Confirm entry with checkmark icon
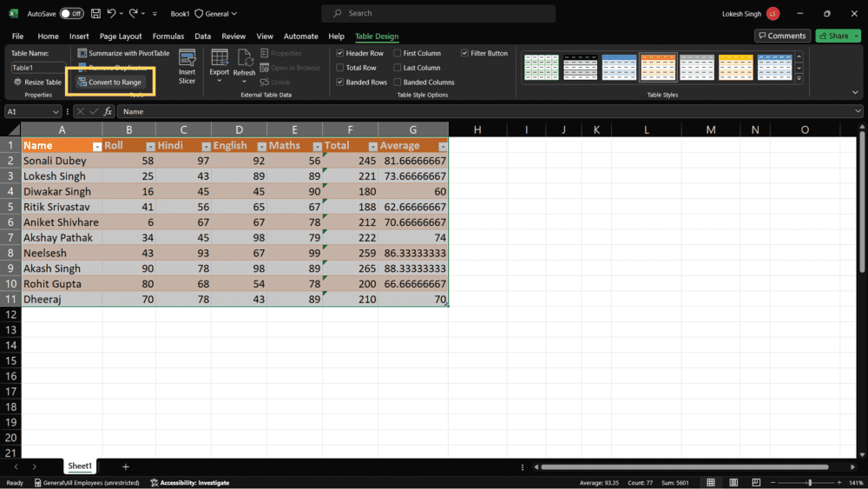The height and width of the screenshot is (489, 868). click(x=94, y=111)
